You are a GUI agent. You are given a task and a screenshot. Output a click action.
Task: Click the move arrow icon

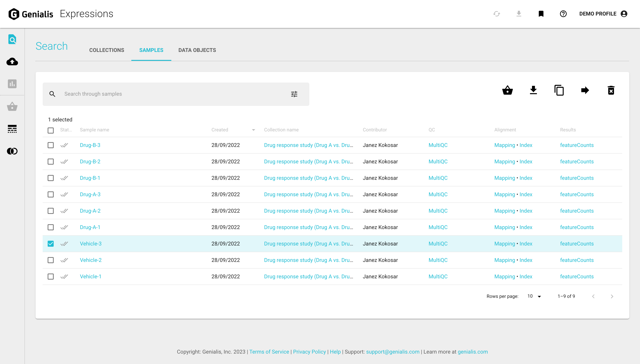tap(585, 90)
